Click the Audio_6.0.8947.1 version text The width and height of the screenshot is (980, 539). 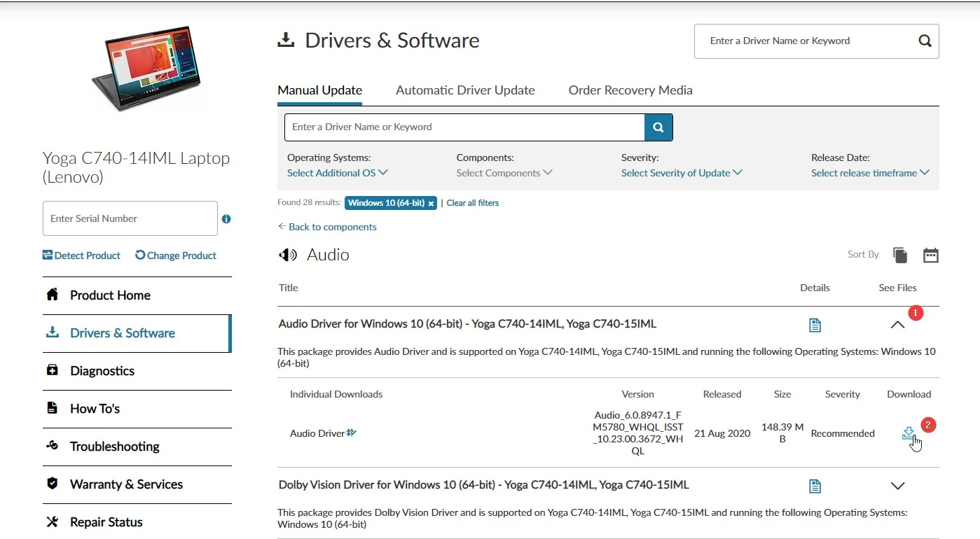[x=638, y=433]
